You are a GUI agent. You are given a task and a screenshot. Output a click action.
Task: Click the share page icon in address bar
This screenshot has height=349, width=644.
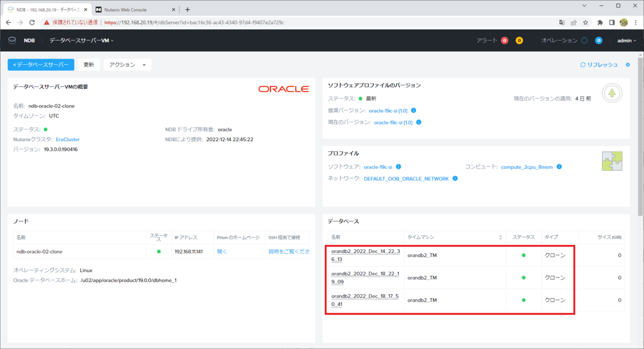pos(574,23)
